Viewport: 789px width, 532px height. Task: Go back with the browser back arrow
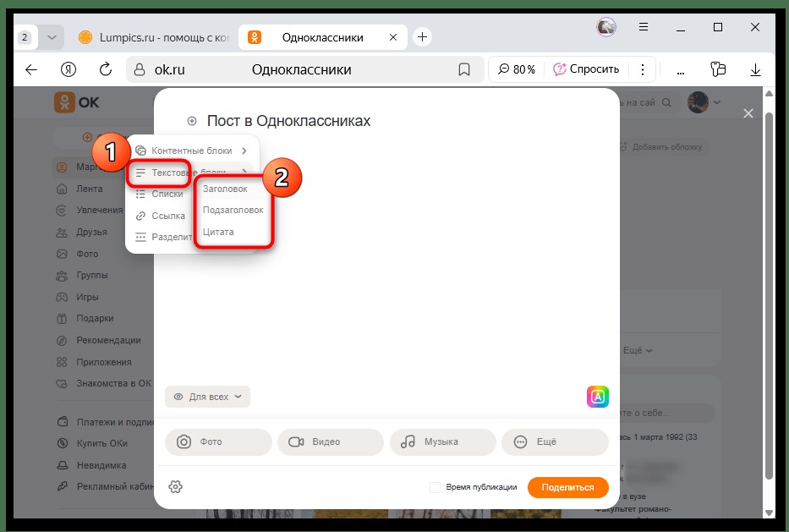[x=31, y=69]
